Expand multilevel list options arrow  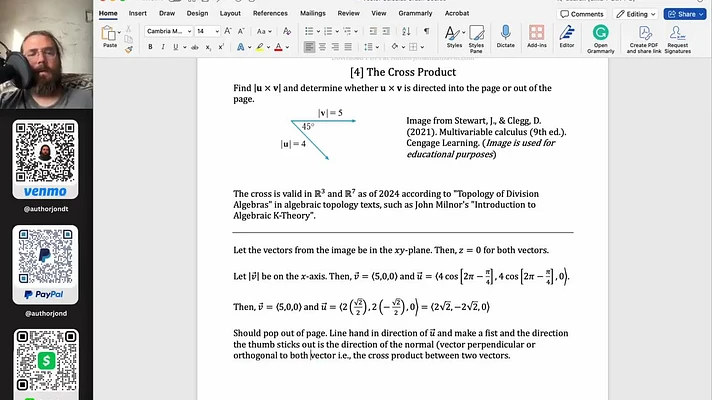pyautogui.click(x=356, y=31)
